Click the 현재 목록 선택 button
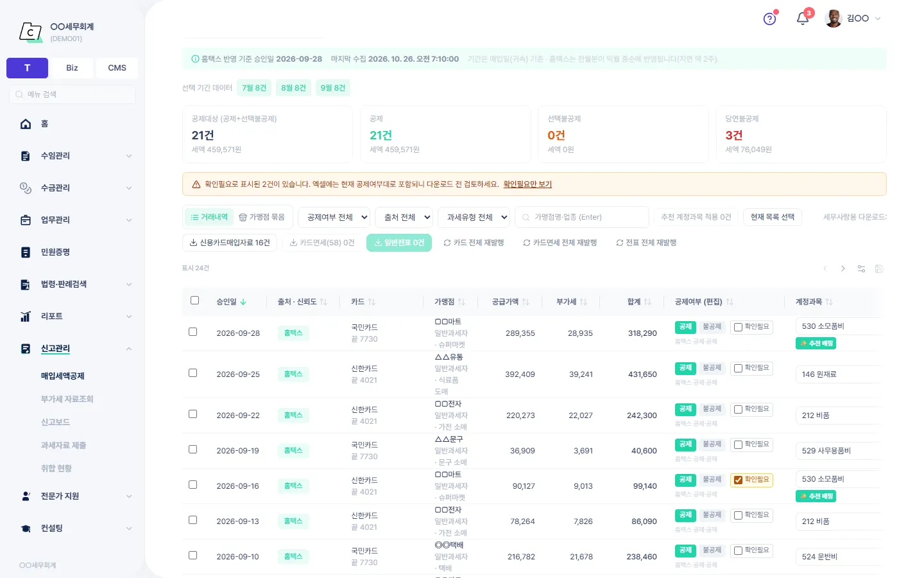This screenshot has width=924, height=578. tap(773, 217)
